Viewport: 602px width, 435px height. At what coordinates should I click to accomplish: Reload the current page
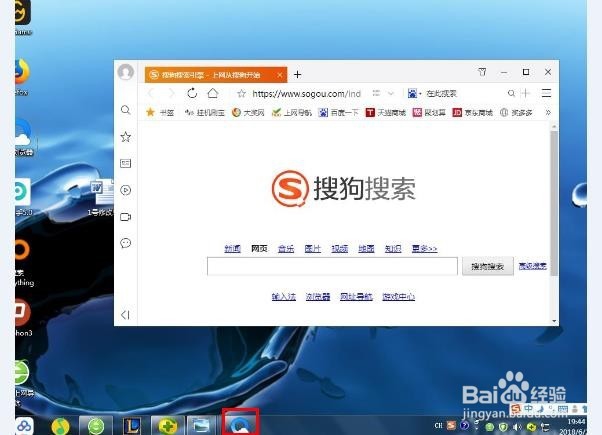coord(192,93)
